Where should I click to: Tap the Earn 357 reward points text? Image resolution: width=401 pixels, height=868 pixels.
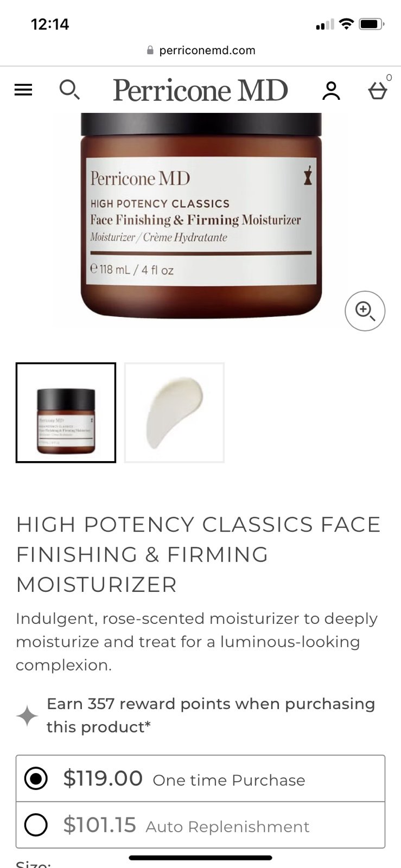click(x=211, y=715)
